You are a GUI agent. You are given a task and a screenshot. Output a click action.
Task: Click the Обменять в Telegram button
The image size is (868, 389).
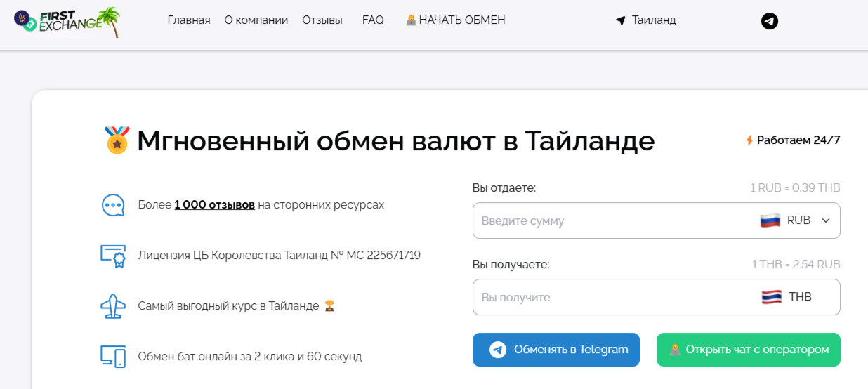click(556, 350)
